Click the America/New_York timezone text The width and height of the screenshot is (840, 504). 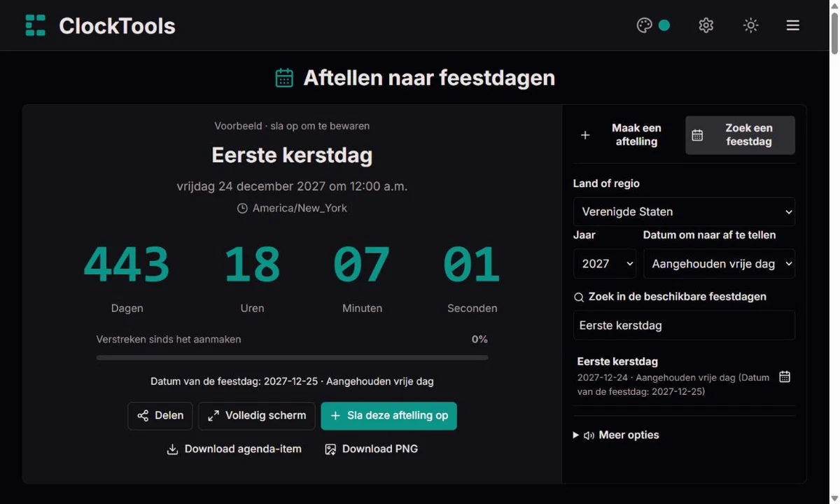tap(300, 208)
